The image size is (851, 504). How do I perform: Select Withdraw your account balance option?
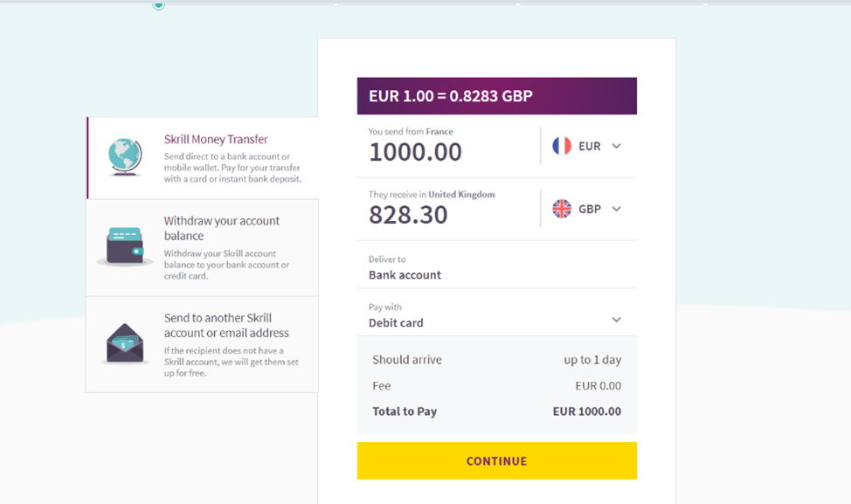222,229
